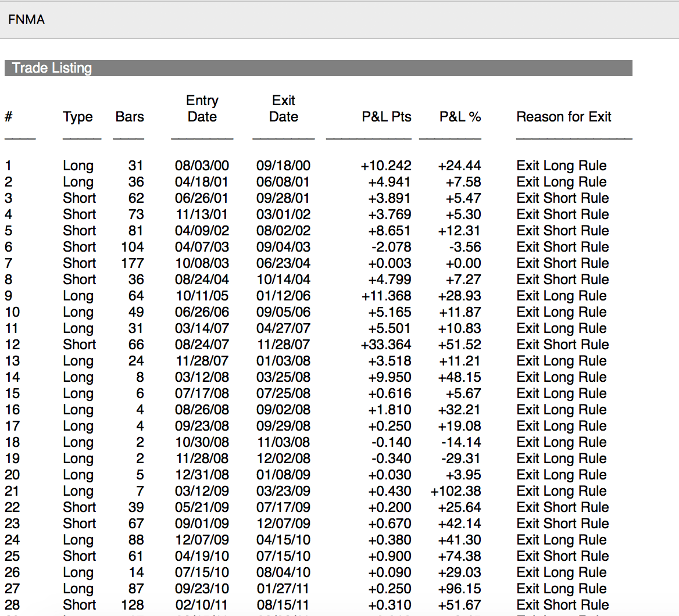The image size is (679, 616).
Task: Click the -2.078 P&L points value
Action: (391, 247)
